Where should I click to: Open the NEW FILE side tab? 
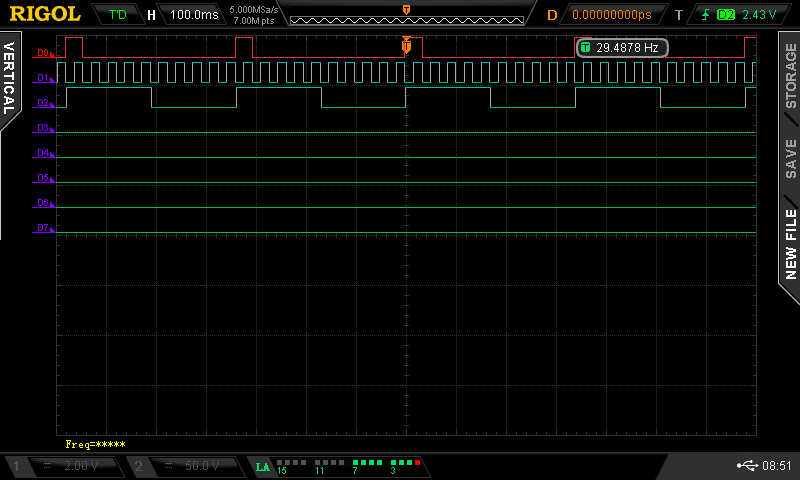pyautogui.click(x=790, y=244)
